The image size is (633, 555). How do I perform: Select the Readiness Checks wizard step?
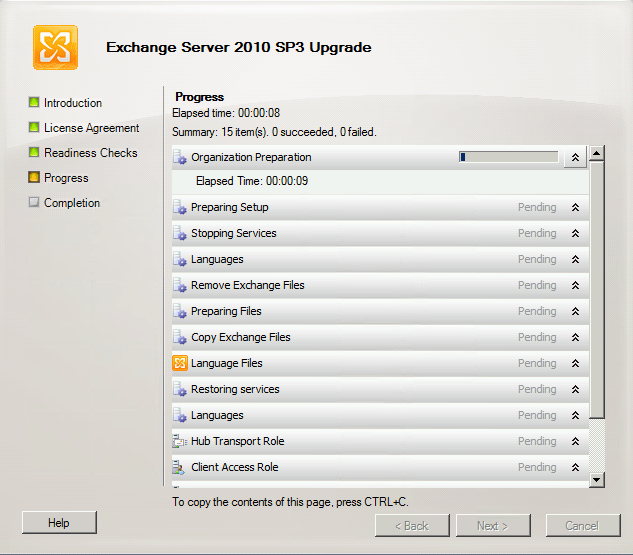point(91,153)
